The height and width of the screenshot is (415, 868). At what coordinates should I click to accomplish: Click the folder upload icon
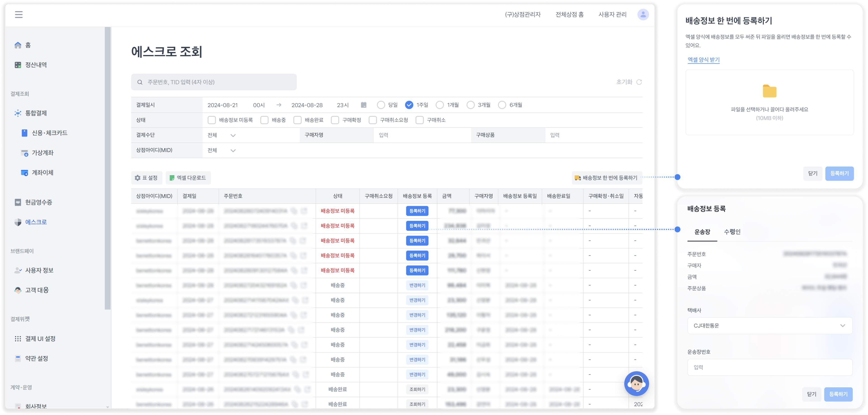pos(769,91)
